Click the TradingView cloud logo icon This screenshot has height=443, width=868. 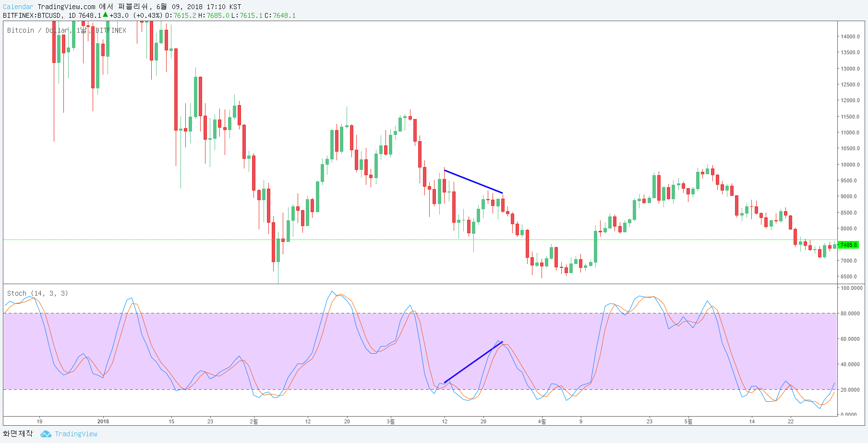coord(46,434)
